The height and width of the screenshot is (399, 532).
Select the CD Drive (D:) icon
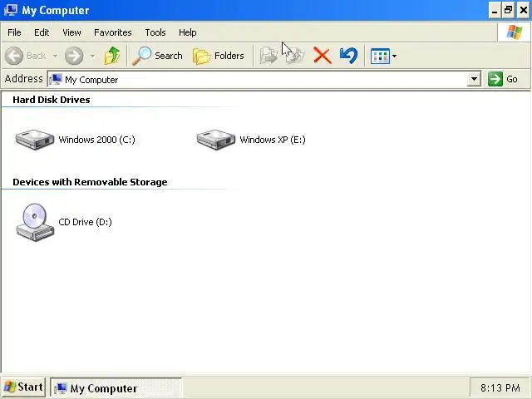pyautogui.click(x=35, y=222)
